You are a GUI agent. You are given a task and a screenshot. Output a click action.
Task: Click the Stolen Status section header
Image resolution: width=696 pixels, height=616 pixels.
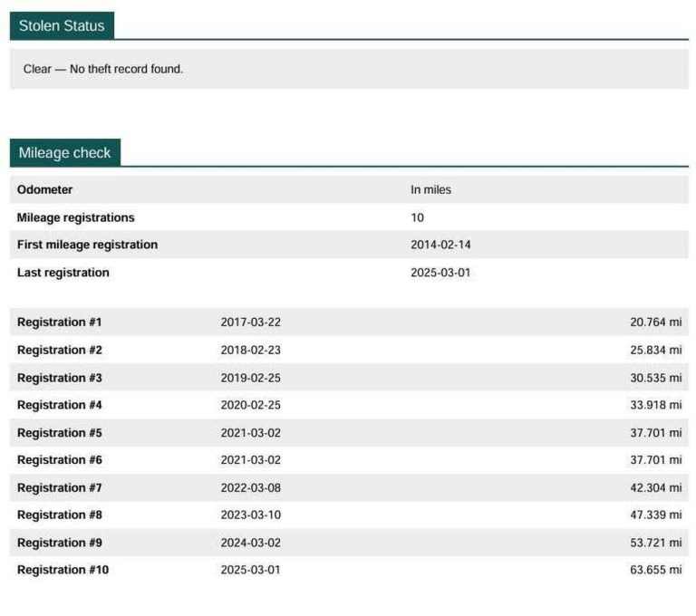coord(62,25)
